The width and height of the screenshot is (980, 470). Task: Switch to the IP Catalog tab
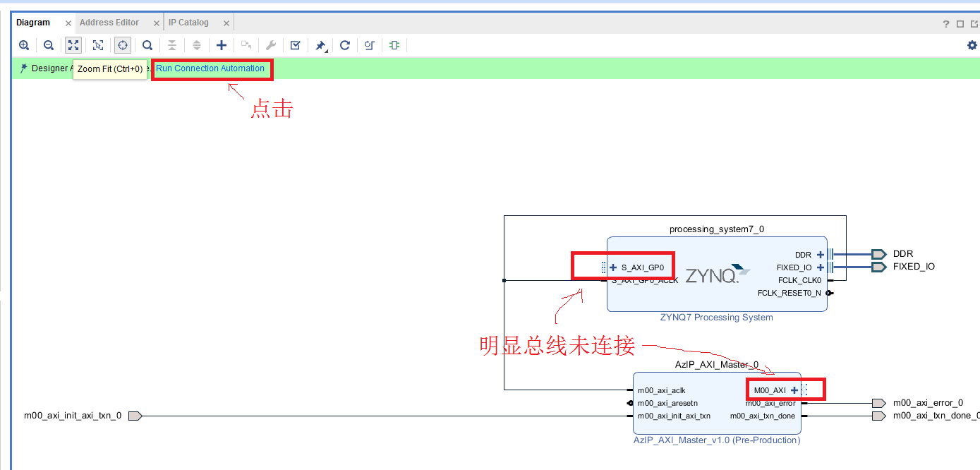pos(188,23)
